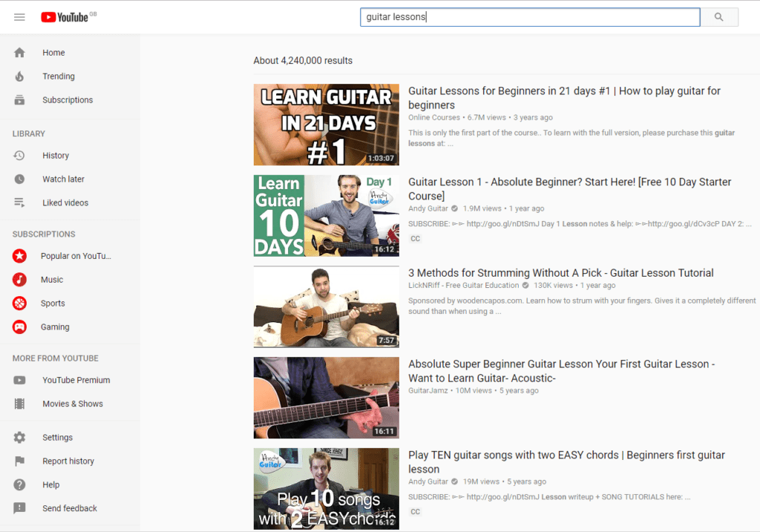This screenshot has width=760, height=532.
Task: Open the 16:11 GuitarJamz video thumbnail
Action: point(327,398)
